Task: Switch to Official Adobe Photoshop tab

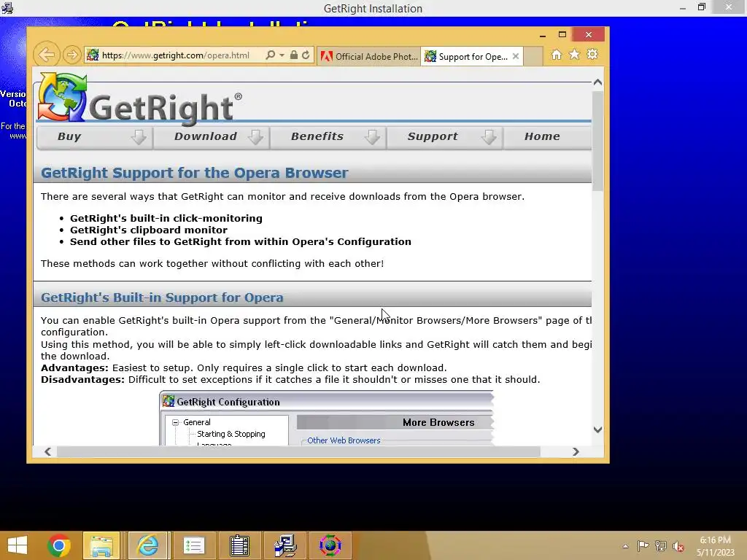Action: pyautogui.click(x=369, y=57)
